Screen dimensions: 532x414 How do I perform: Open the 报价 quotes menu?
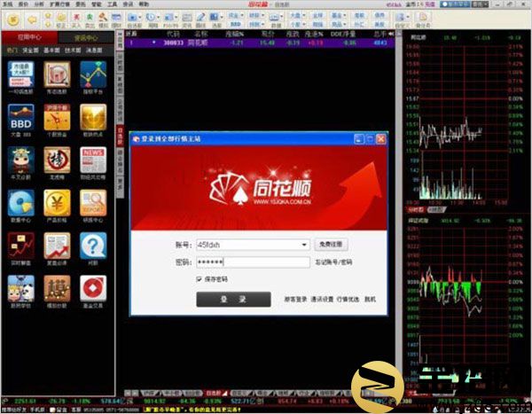point(23,4)
